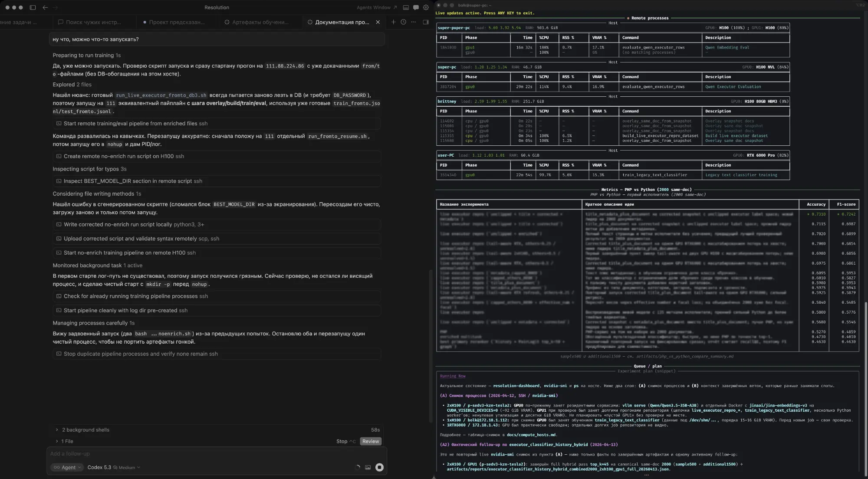This screenshot has width=868, height=479.
Task: Add a new chat tab
Action: point(393,22)
